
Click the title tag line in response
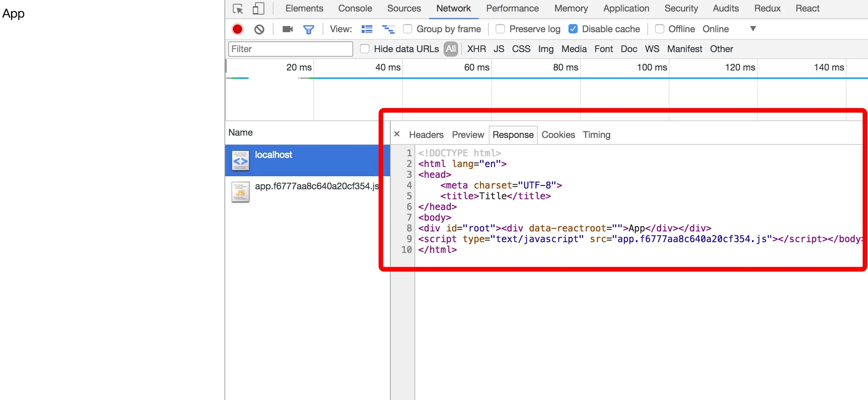[x=496, y=196]
